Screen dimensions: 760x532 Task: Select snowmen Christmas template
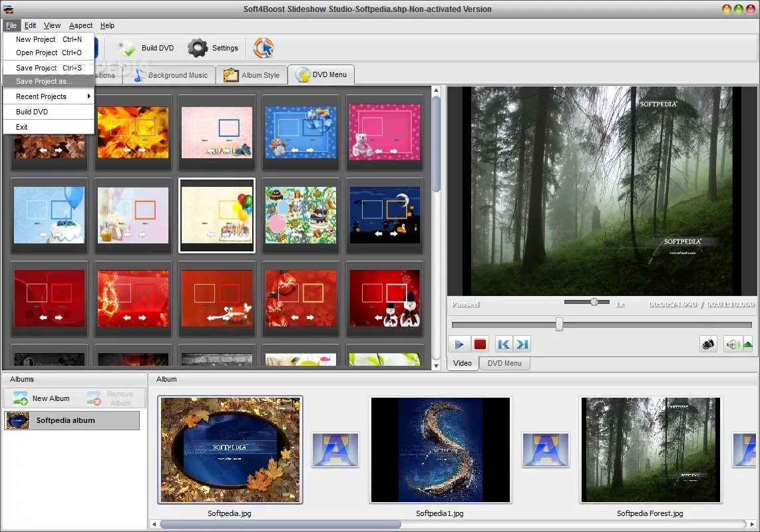pos(385,299)
